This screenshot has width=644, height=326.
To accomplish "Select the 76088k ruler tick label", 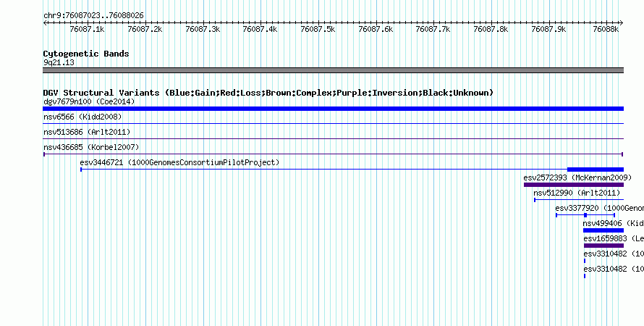I will (606, 30).
